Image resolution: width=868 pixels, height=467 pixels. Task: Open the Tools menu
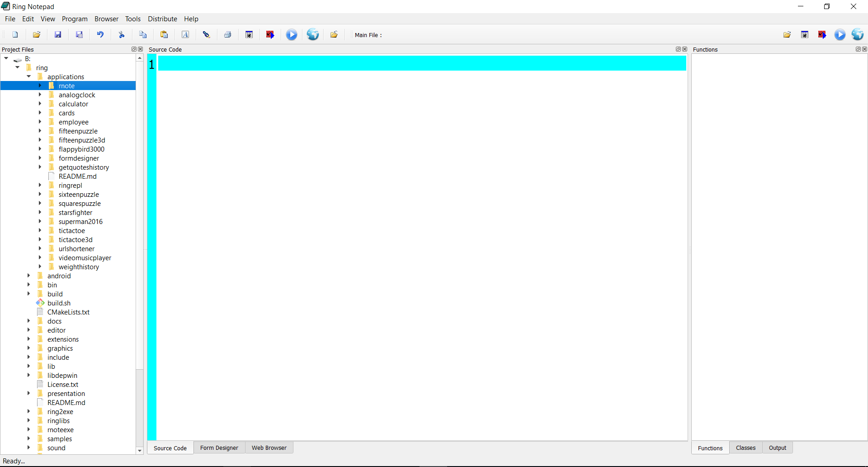click(x=133, y=19)
